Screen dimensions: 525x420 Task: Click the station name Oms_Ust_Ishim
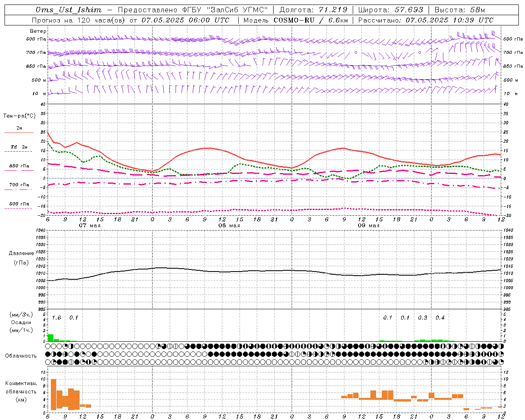click(68, 10)
